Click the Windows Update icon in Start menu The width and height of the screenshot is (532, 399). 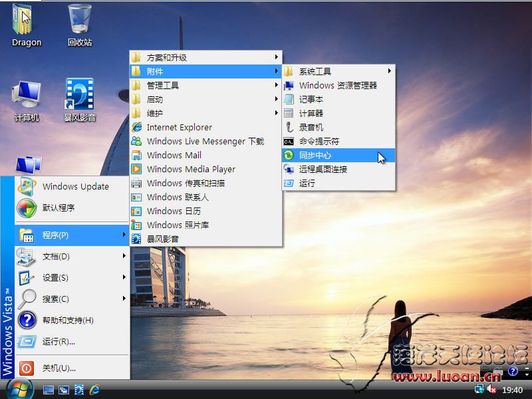pyautogui.click(x=27, y=186)
